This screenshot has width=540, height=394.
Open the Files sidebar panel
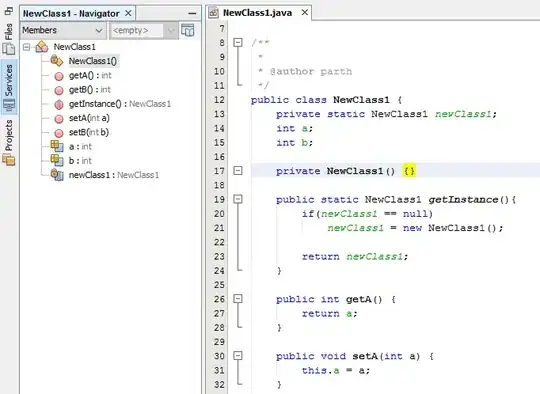coord(9,39)
